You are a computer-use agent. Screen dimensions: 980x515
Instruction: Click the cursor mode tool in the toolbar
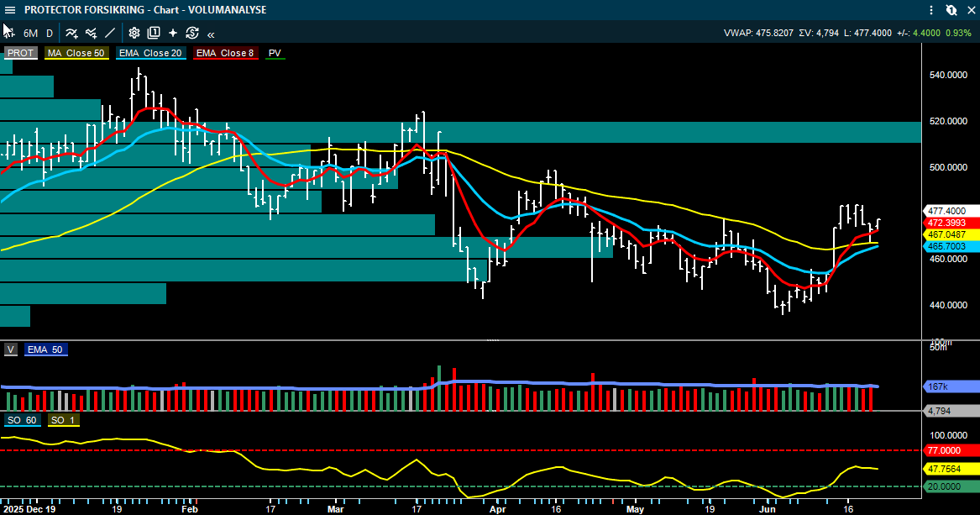[x=8, y=31]
